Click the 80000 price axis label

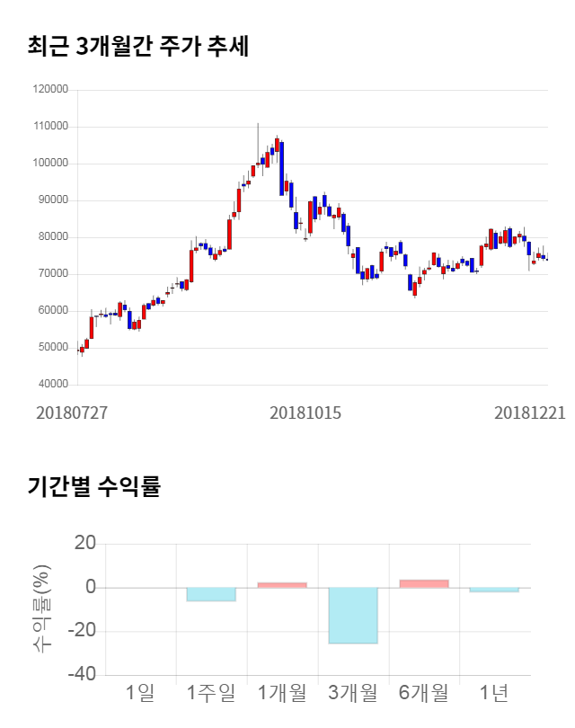[x=52, y=237]
